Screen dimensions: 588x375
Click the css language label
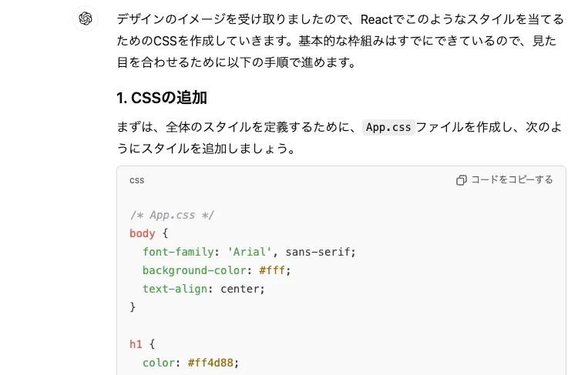pyautogui.click(x=136, y=180)
